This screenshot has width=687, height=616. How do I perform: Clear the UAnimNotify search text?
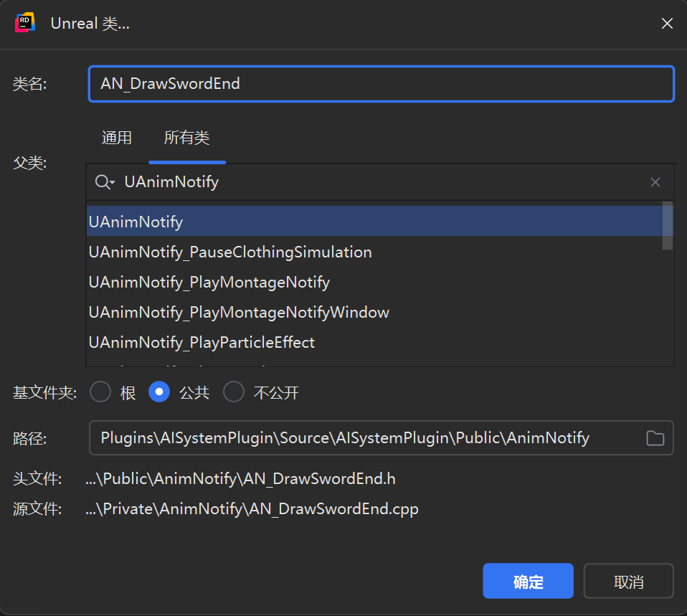[655, 182]
